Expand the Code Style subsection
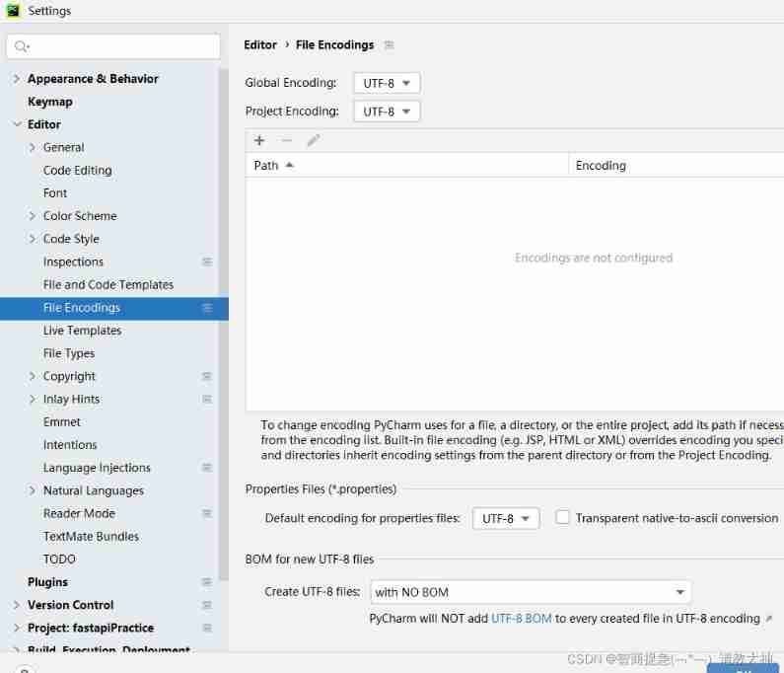The width and height of the screenshot is (784, 673). (32, 239)
